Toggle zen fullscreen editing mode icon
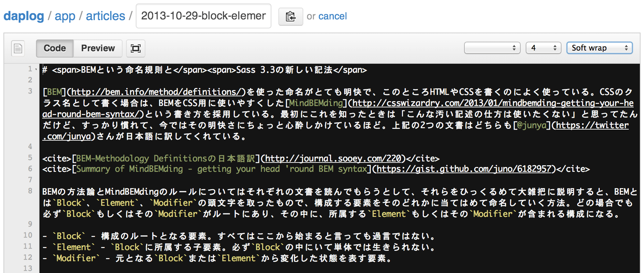 (136, 48)
